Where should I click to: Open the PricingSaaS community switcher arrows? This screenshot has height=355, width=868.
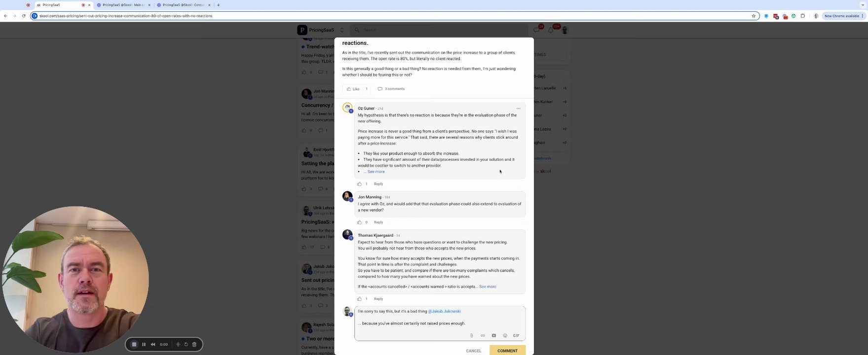pos(341,30)
